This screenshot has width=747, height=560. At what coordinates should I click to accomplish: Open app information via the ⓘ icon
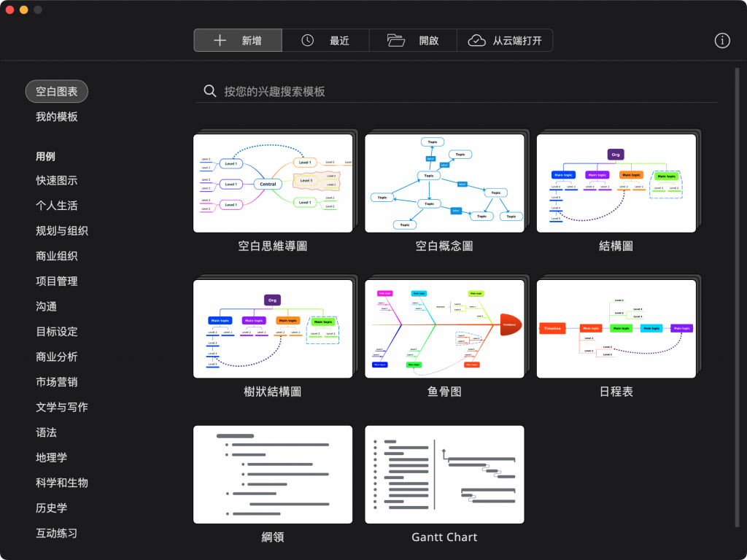coord(722,41)
